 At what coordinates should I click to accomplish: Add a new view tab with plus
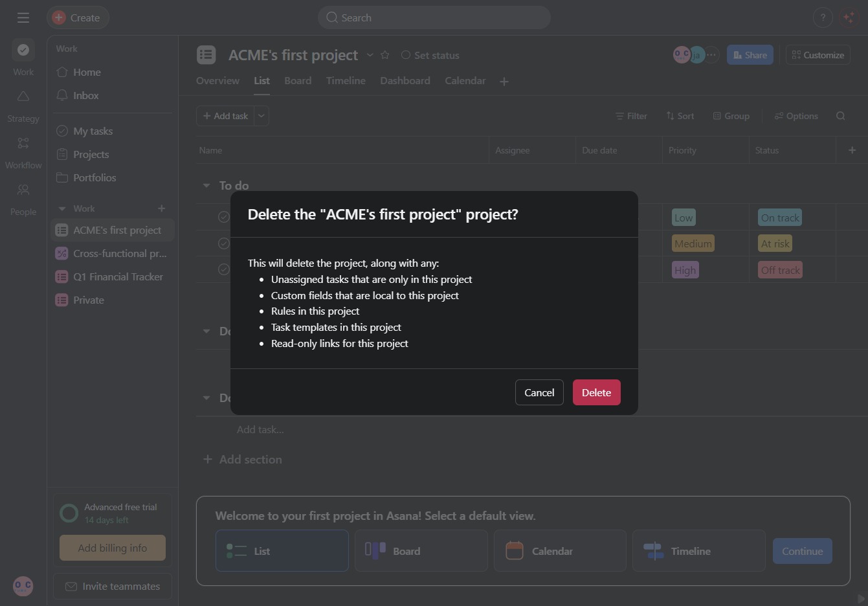(x=504, y=81)
